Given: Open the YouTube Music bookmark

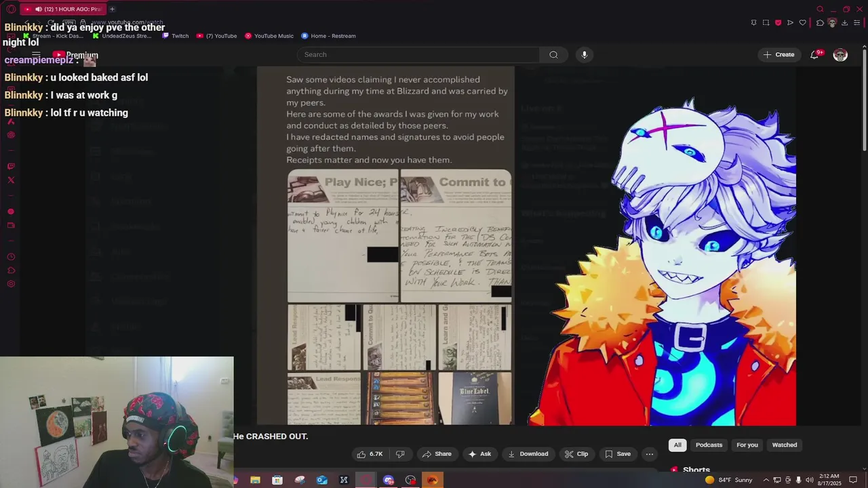Looking at the screenshot, I should pyautogui.click(x=269, y=36).
